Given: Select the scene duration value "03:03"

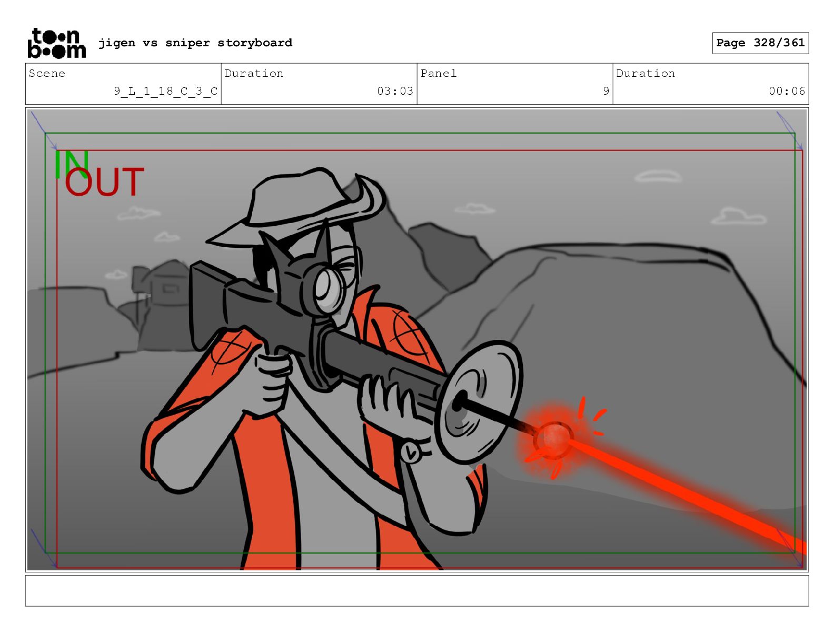Looking at the screenshot, I should click(x=395, y=91).
